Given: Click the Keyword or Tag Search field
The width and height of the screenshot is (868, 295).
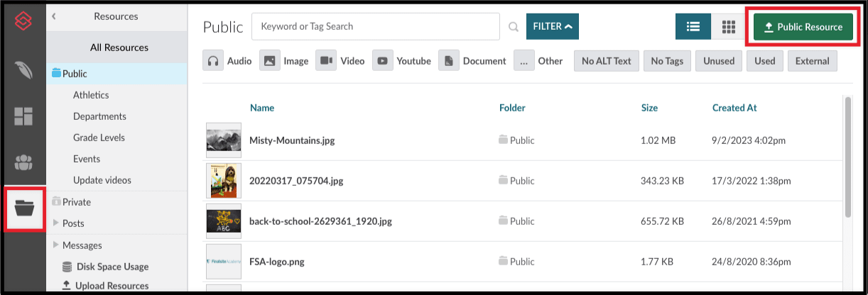Looking at the screenshot, I should tap(376, 26).
